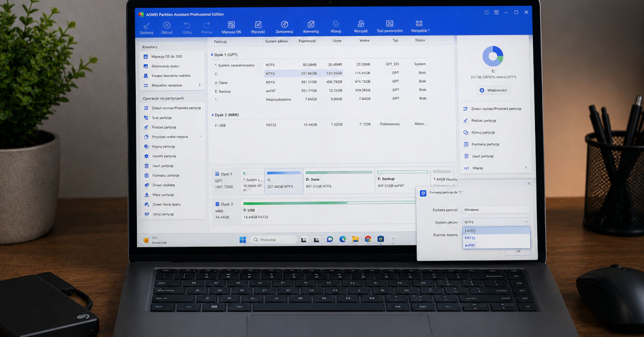Expand the Przydziel wolne miejsce operation
The width and height of the screenshot is (644, 337).
coord(172,137)
